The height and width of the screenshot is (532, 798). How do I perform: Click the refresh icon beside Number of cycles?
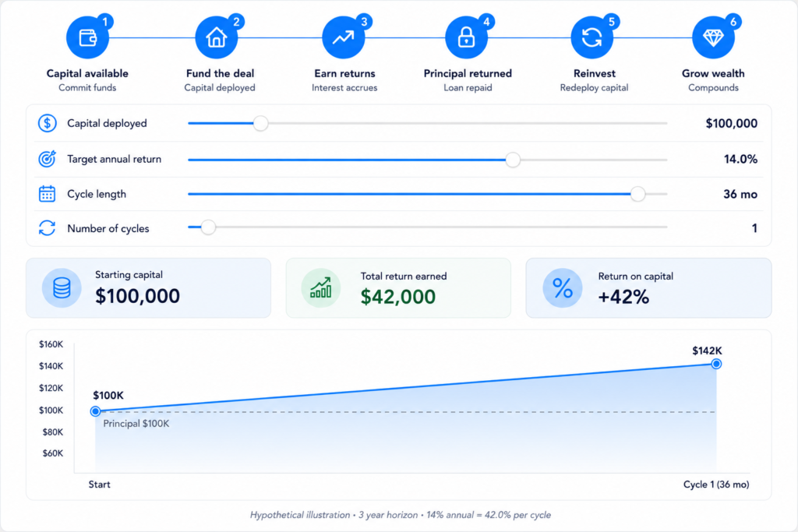pyautogui.click(x=48, y=228)
